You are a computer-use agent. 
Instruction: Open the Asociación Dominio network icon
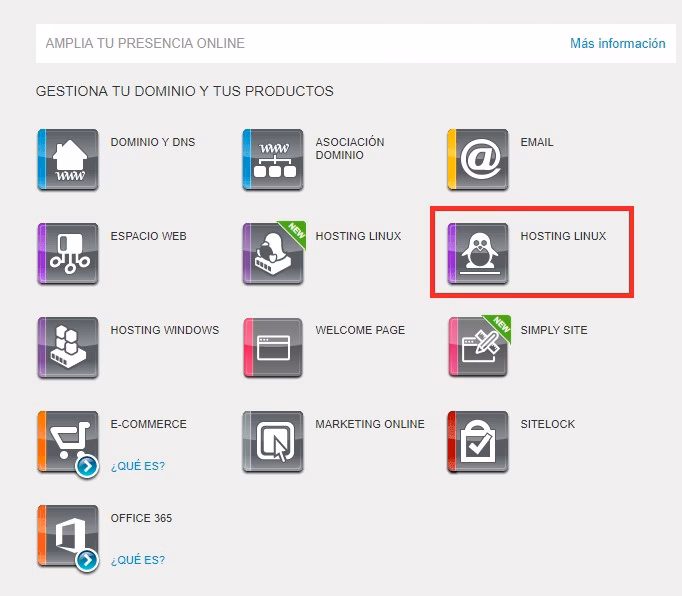click(x=273, y=159)
